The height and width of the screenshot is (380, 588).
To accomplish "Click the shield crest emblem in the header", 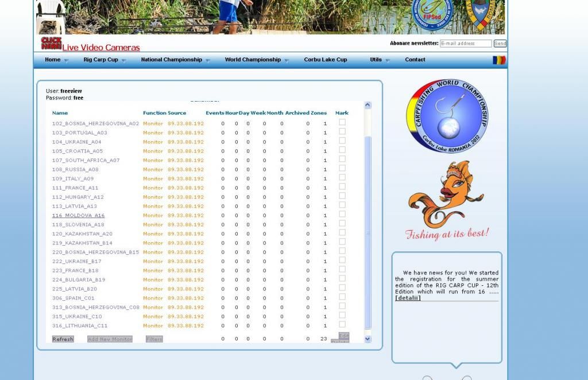I will [481, 14].
